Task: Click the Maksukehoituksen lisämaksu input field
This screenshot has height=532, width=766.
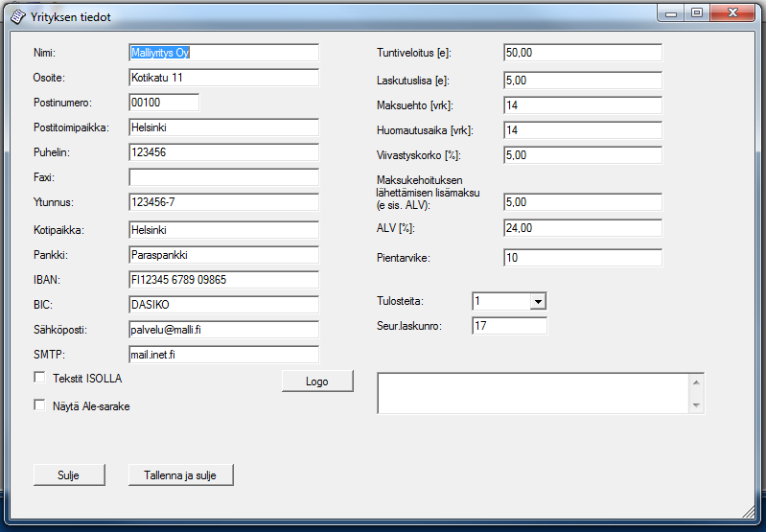Action: (583, 201)
